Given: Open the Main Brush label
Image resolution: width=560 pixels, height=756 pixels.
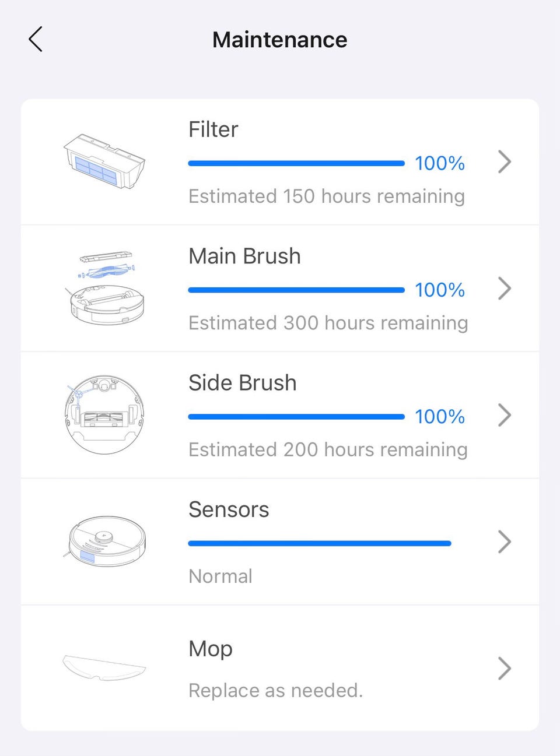Looking at the screenshot, I should click(x=244, y=256).
